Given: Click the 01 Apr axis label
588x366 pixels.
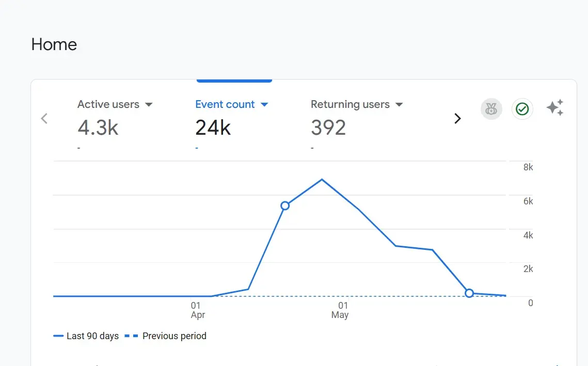Looking at the screenshot, I should (198, 310).
